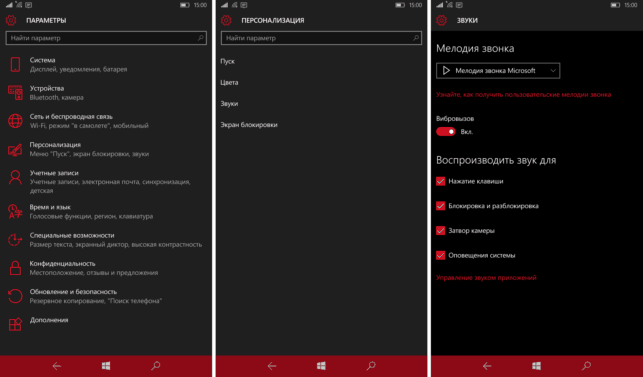Toggle the Вибровызов switch off
This screenshot has width=643, height=377.
coord(446,132)
